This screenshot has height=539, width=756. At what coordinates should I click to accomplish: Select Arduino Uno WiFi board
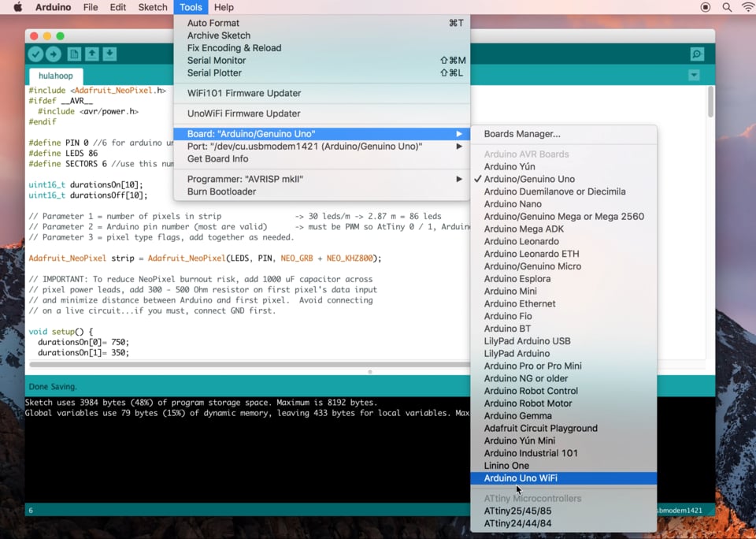point(521,478)
